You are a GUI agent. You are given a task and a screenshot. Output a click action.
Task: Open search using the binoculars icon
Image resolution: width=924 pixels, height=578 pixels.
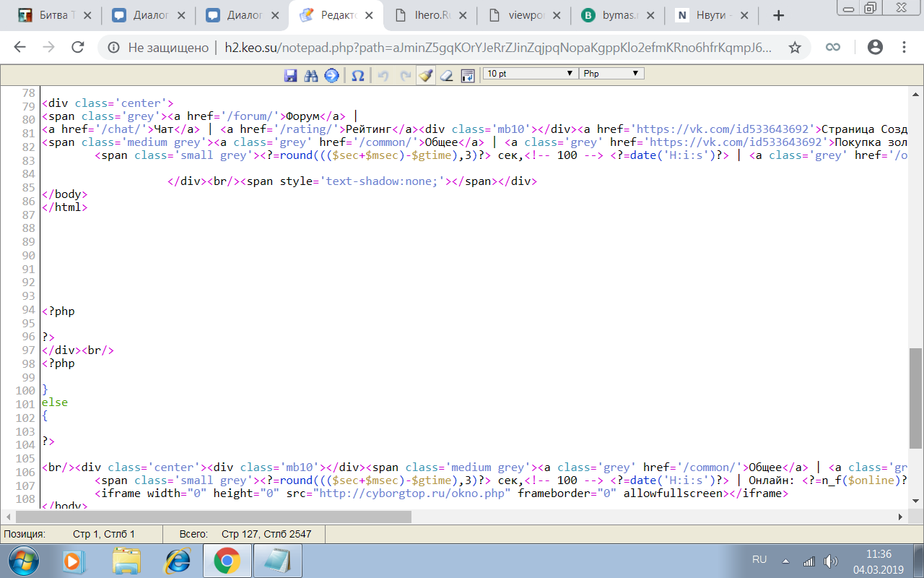[x=311, y=75]
